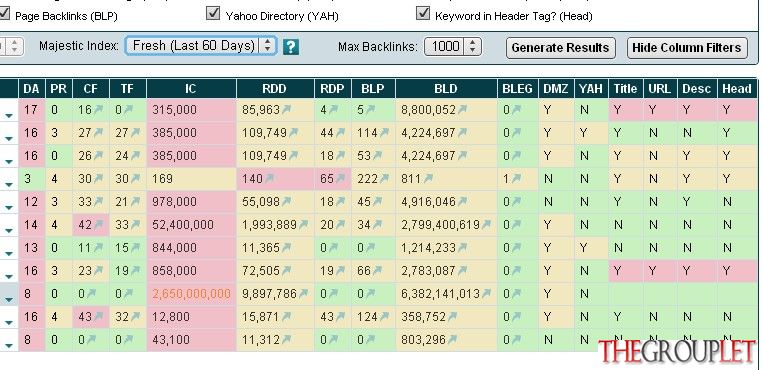
Task: Uncheck the Yahoo Directory (YAH) checkbox
Action: (213, 14)
